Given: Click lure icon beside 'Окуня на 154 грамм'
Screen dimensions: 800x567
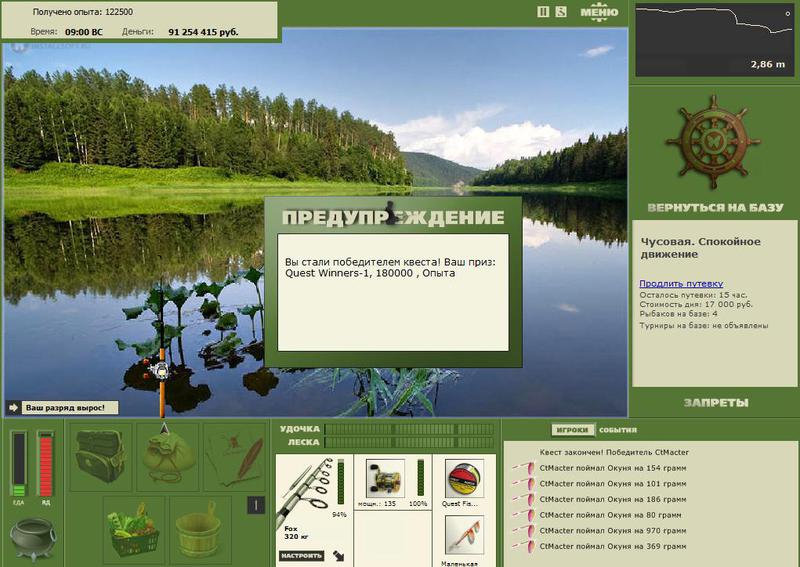Looking at the screenshot, I should click(525, 467).
